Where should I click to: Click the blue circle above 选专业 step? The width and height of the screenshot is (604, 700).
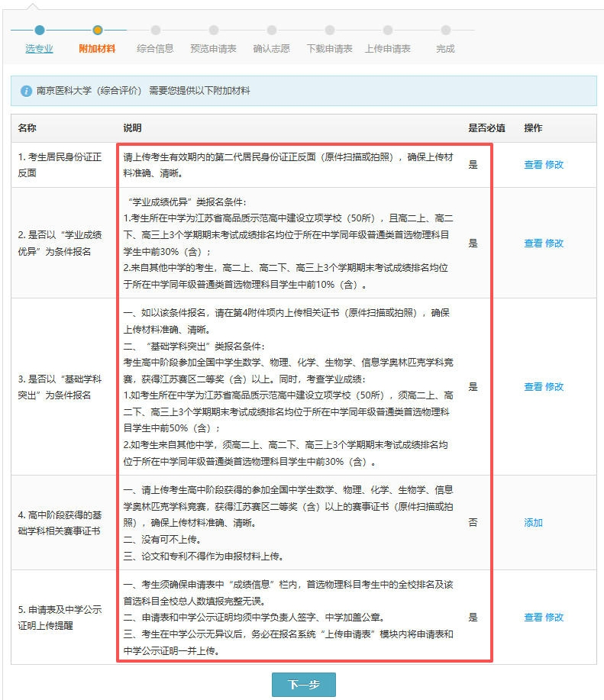[x=40, y=31]
